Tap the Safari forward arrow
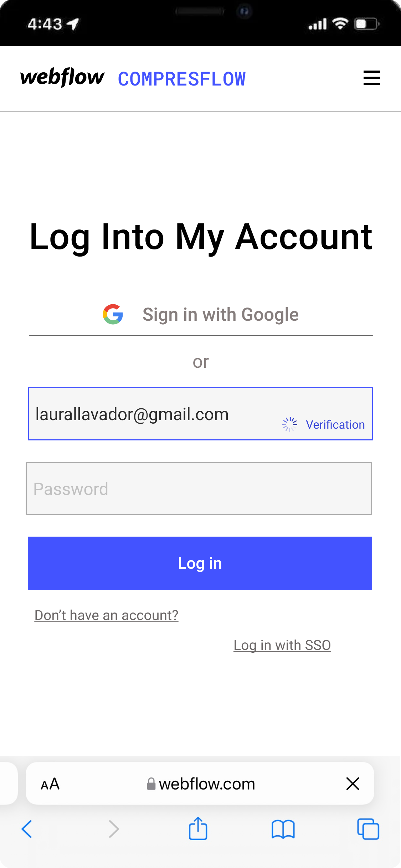This screenshot has width=401, height=868. coord(114,829)
